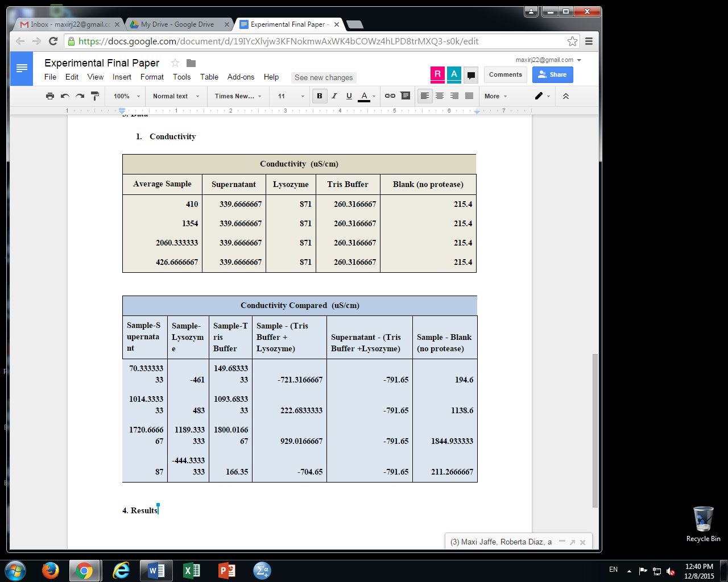Viewport: 728px width, 582px height.
Task: Click the blue Share button
Action: (x=552, y=74)
